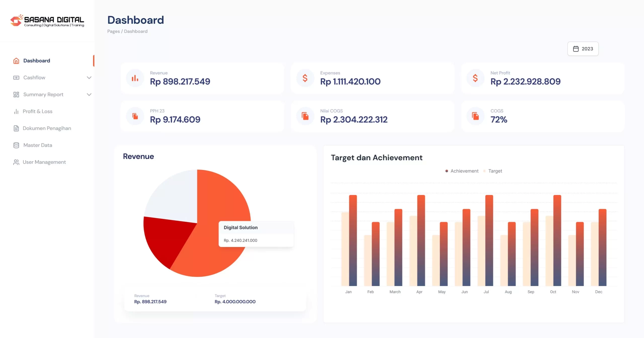644x338 pixels.
Task: Expand the Cashflow menu chevron
Action: point(89,78)
